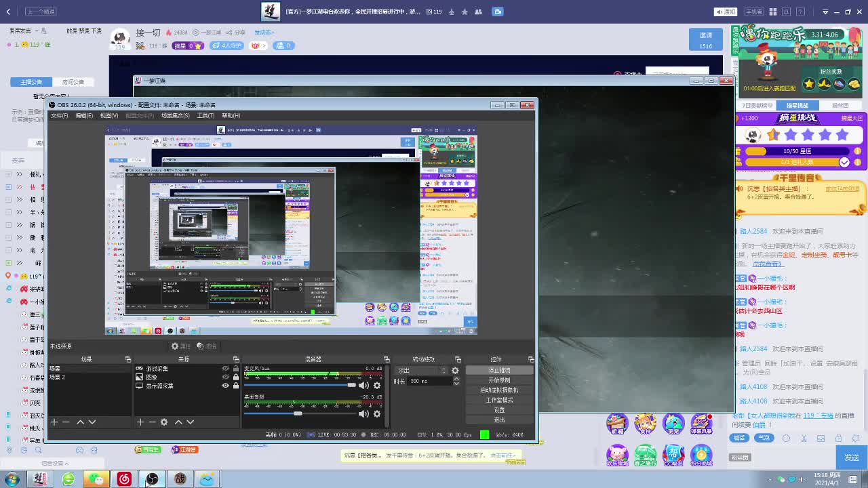Viewport: 868px width, 488px height.
Task: Open the 祈福 activity icon
Action: (x=616, y=424)
